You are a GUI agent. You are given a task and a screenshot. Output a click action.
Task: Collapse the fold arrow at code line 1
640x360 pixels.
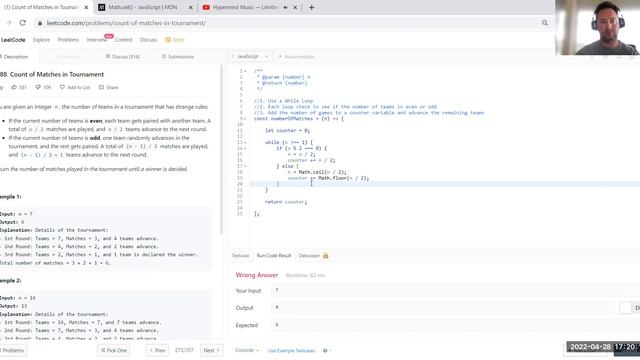point(245,71)
